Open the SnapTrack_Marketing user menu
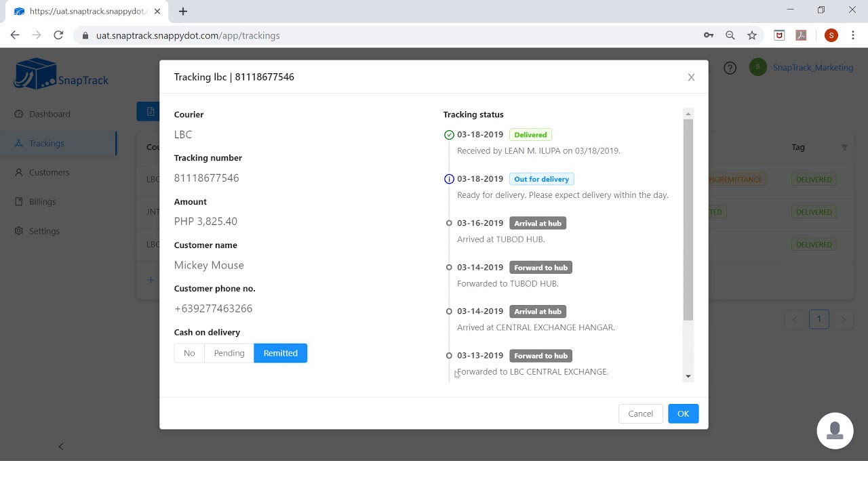The height and width of the screenshot is (488, 868). tap(812, 67)
